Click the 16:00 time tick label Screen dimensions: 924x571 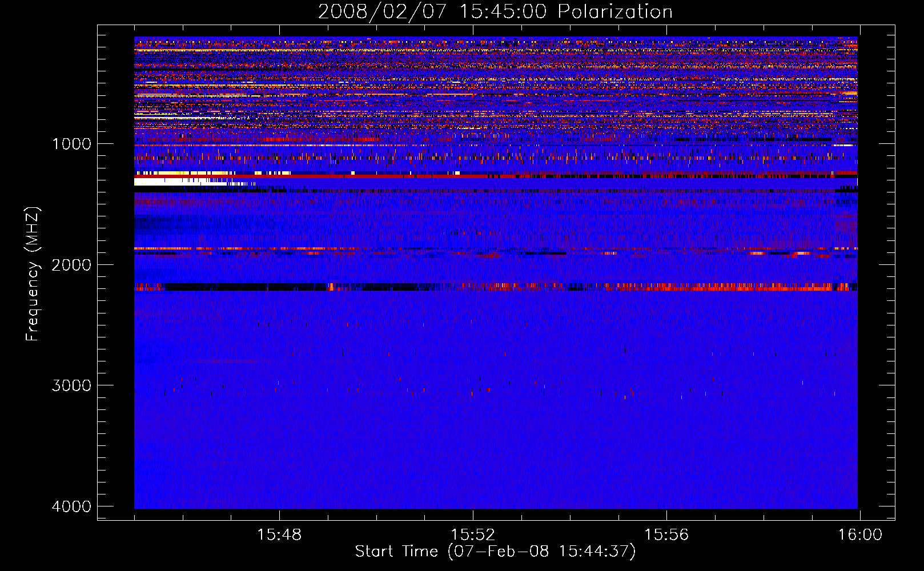click(860, 535)
